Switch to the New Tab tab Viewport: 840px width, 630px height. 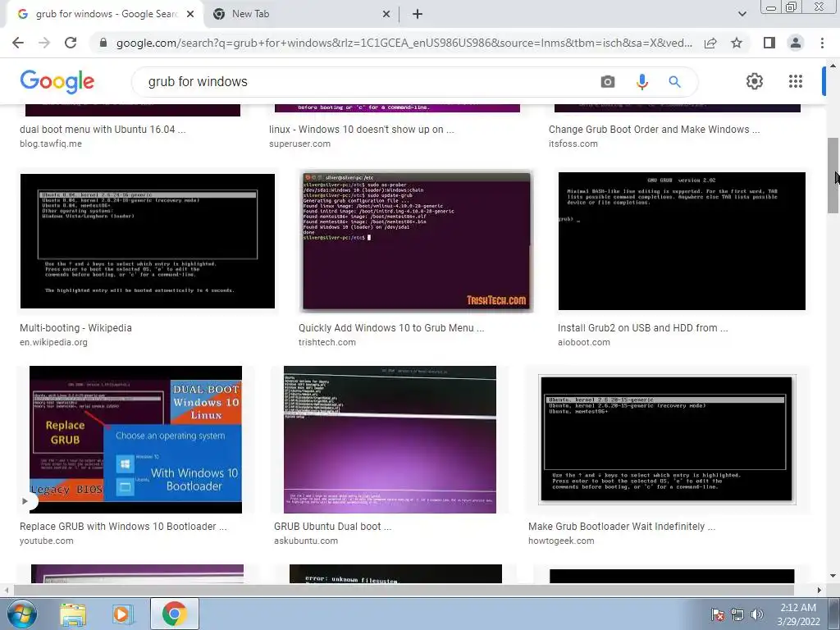click(x=300, y=15)
